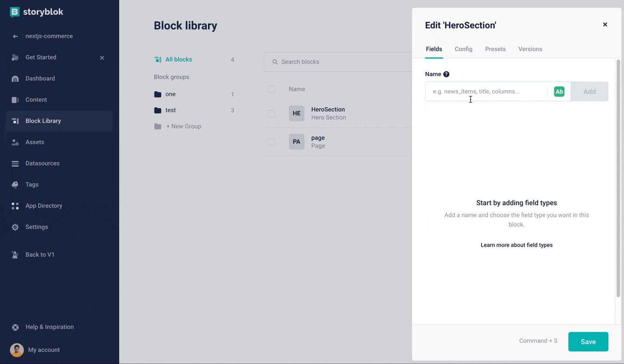624x364 pixels.
Task: Click the Dashboard sidebar icon
Action: 15,79
